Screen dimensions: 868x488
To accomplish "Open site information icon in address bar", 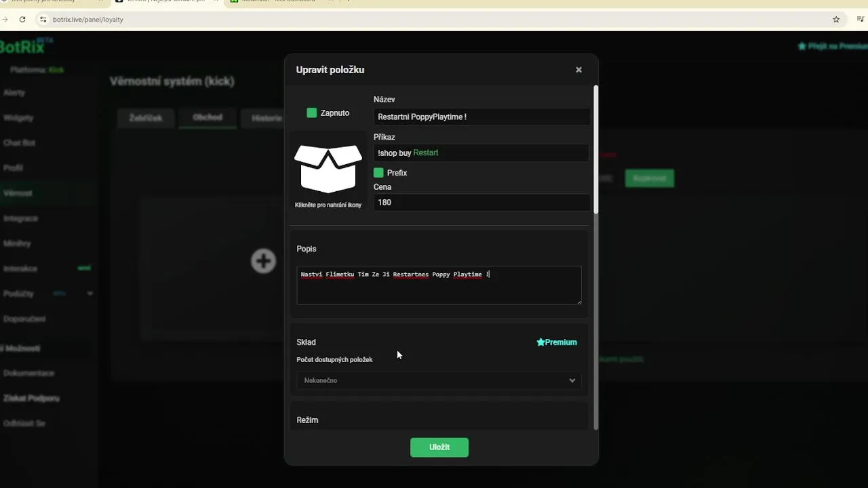I will click(43, 20).
